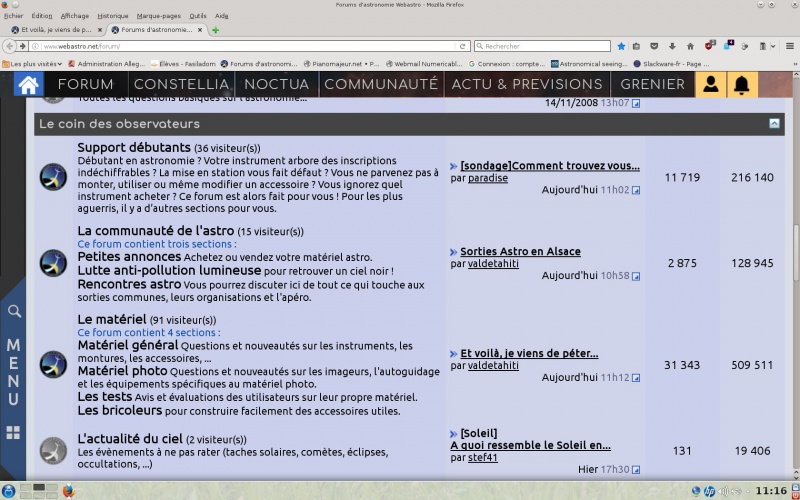800x500 pixels.
Task: Open the Édition menu
Action: (x=42, y=16)
